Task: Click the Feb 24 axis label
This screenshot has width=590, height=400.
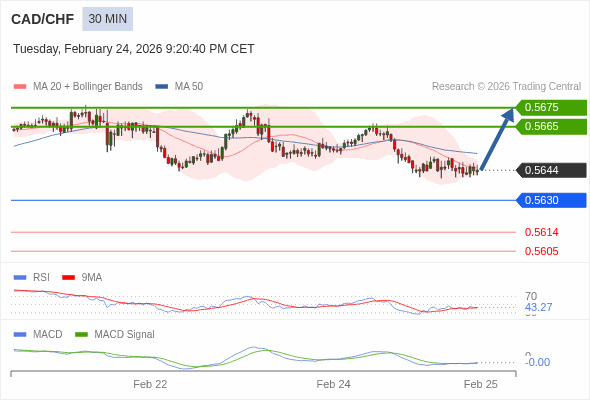Action: pos(333,385)
